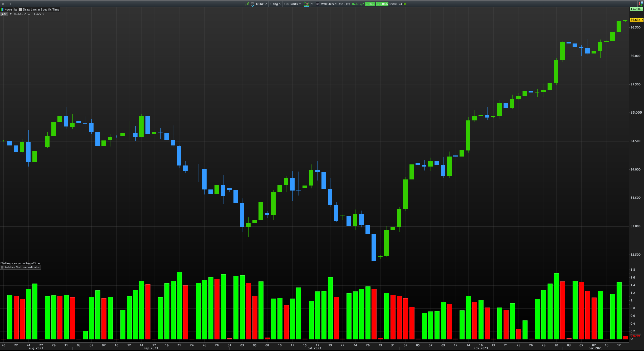This screenshot has width=644, height=351.
Task: Click the Jaar period tab
Action: 4,14
